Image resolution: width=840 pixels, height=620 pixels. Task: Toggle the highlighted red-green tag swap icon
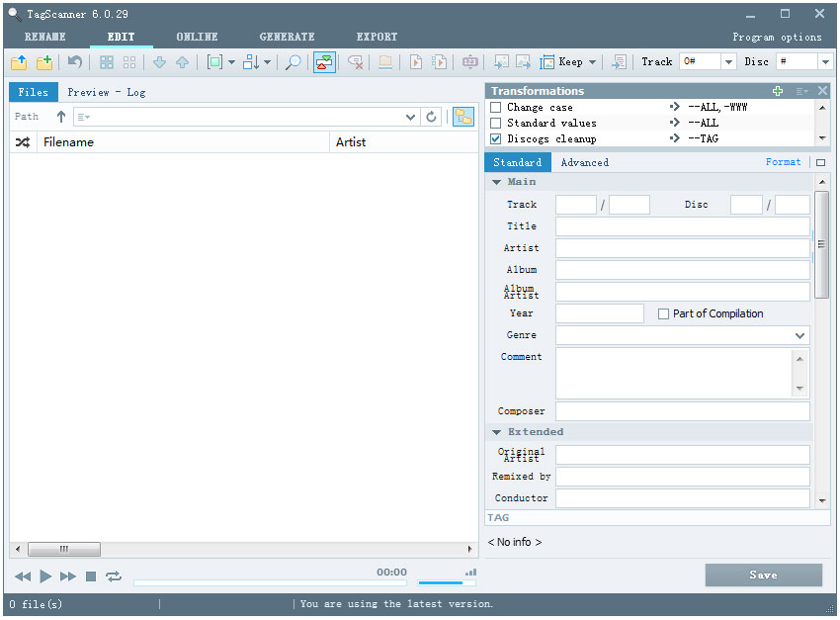(324, 62)
